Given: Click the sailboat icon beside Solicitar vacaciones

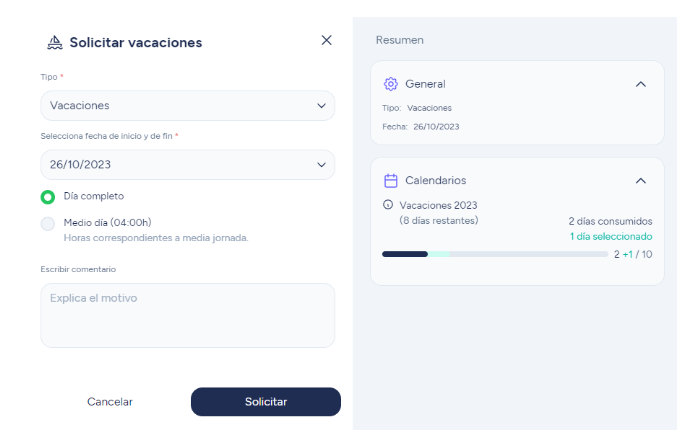Looking at the screenshot, I should (55, 42).
